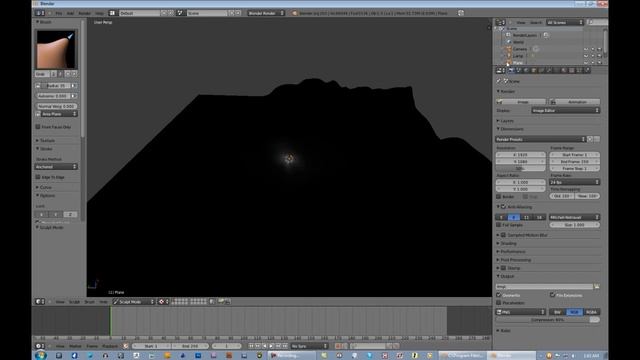Open the timeline Playback menu
640x360 pixels.
coord(110,346)
